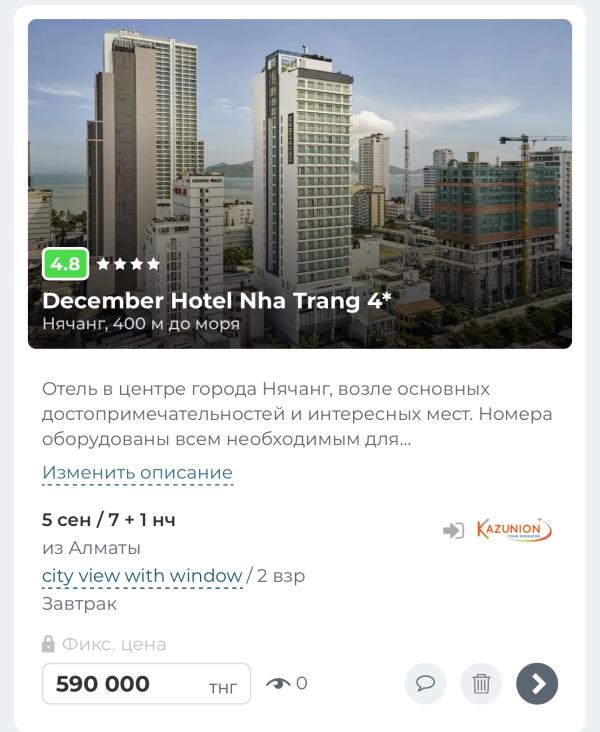Click the eye views counter icon
This screenshot has height=732, width=600.
click(x=278, y=683)
